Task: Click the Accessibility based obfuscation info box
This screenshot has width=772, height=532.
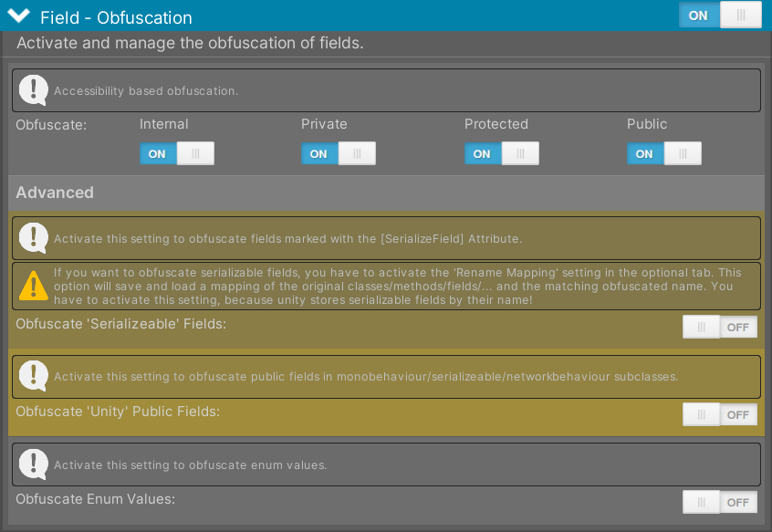Action: coord(387,90)
